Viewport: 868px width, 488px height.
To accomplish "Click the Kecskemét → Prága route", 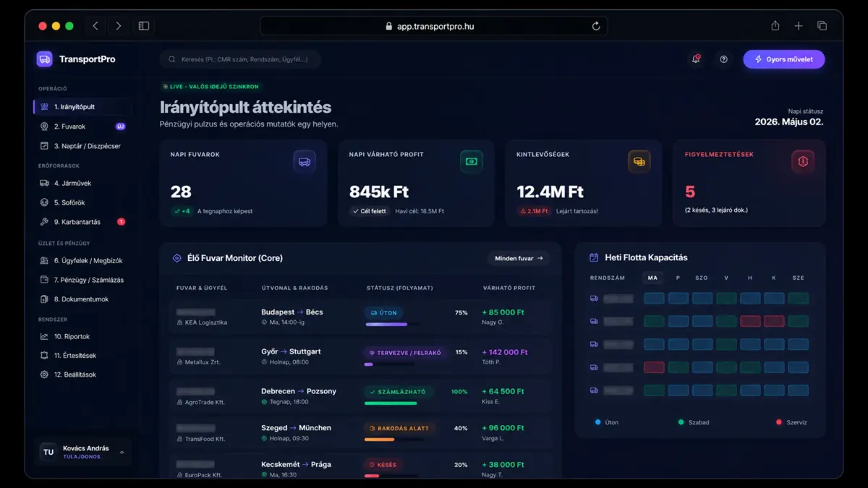I will pyautogui.click(x=296, y=464).
